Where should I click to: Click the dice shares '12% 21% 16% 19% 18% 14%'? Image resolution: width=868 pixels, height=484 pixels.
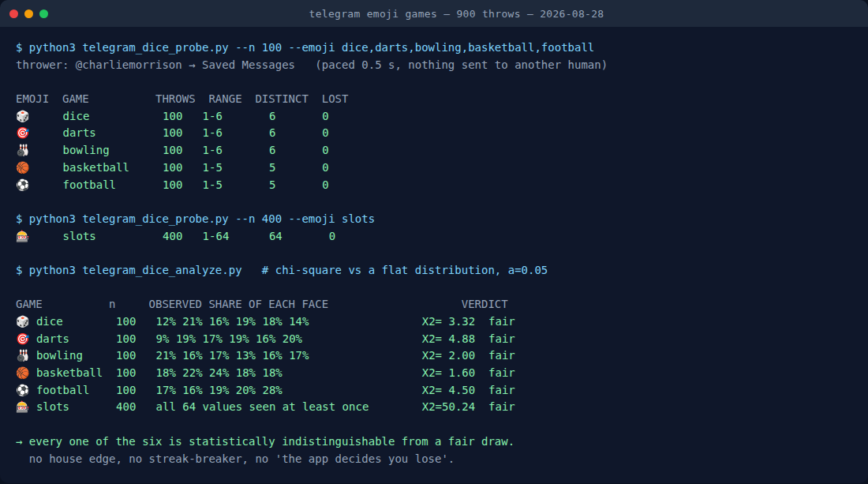(x=232, y=321)
